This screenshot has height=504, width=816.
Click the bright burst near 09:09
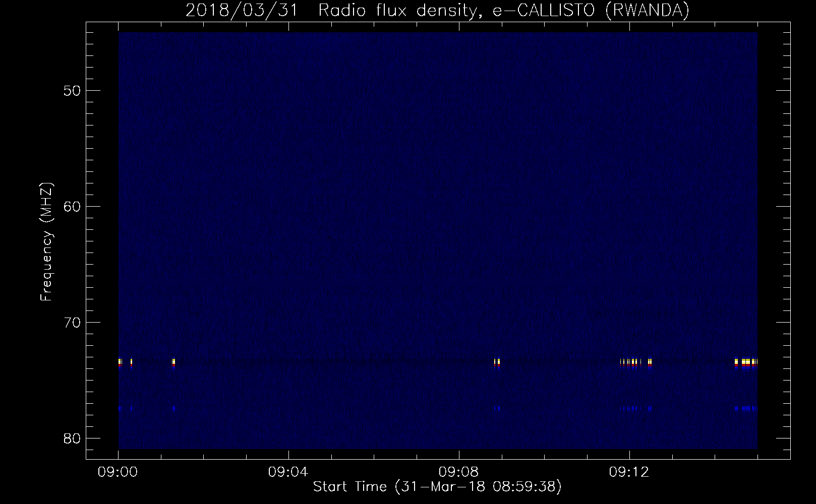(x=497, y=363)
